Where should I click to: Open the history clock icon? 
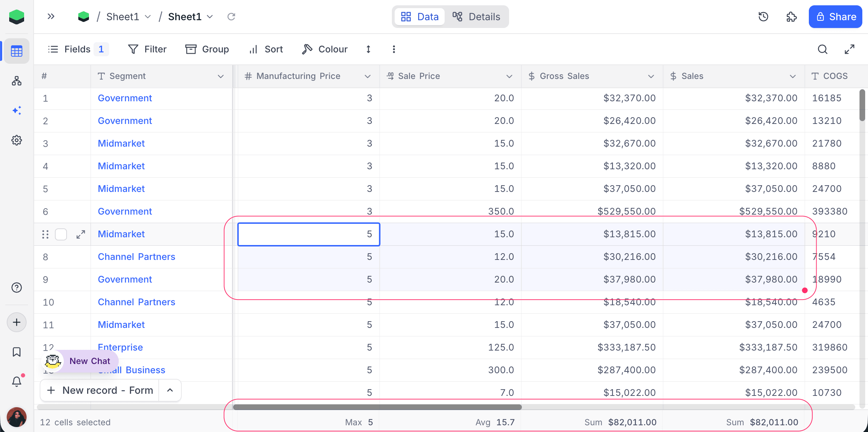763,17
